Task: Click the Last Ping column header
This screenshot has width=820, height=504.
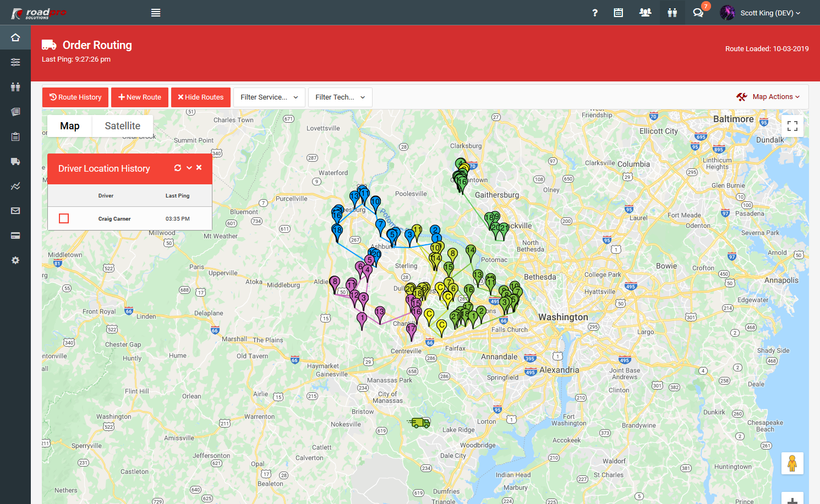Action: pos(177,196)
